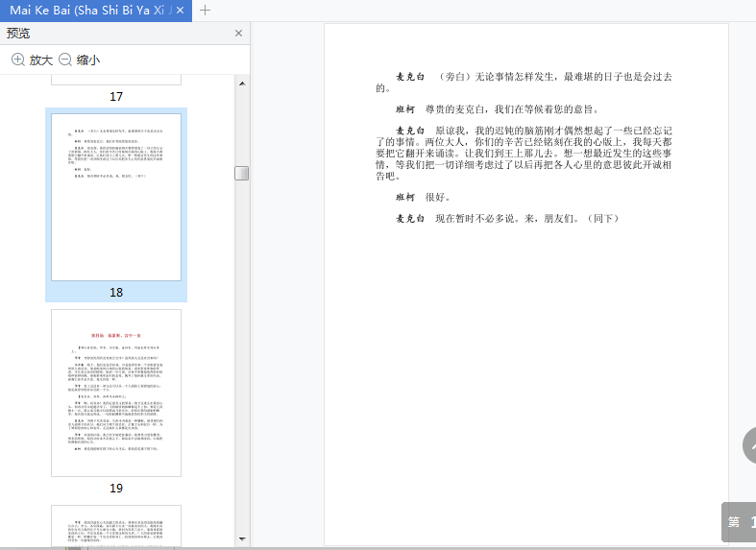Close the Mai Ke Bai document tab

pos(180,11)
